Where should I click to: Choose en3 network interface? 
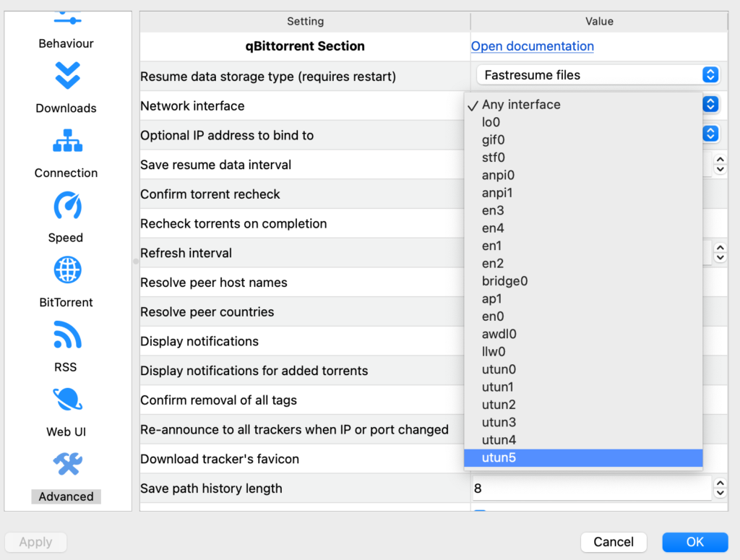pos(583,210)
